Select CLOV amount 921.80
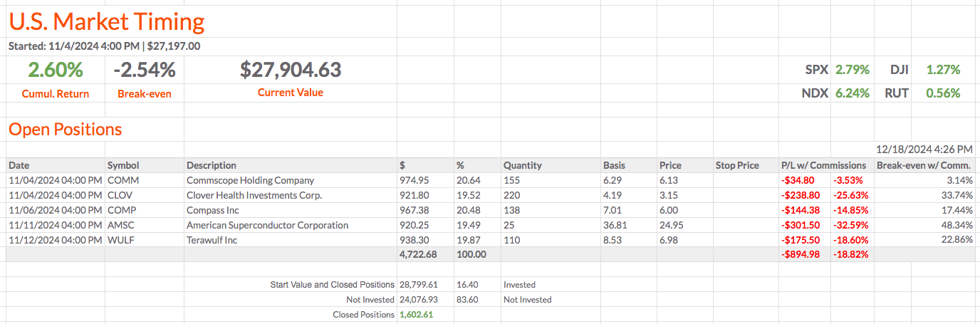This screenshot has height=324, width=980. tap(415, 195)
